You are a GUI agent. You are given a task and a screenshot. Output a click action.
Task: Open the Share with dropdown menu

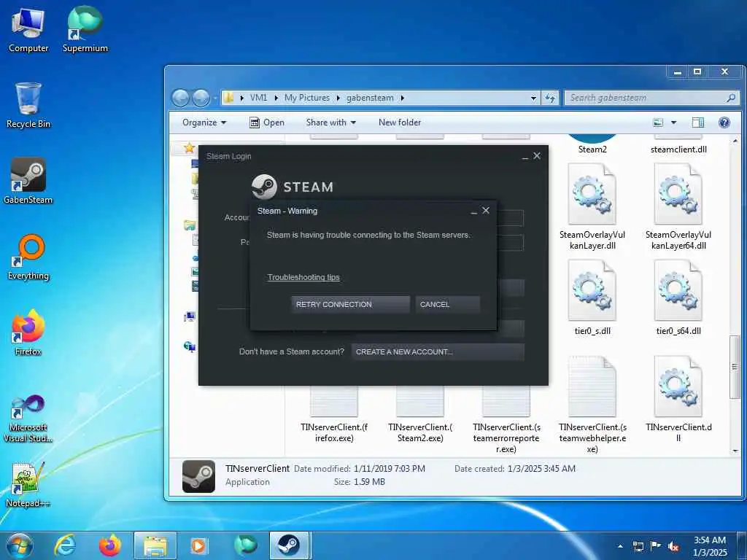click(331, 122)
